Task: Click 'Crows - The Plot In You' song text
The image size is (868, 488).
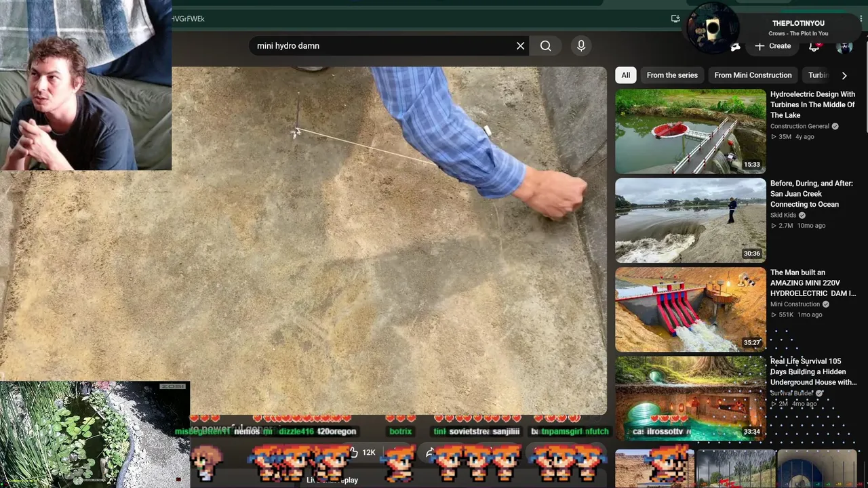Action: 798,34
